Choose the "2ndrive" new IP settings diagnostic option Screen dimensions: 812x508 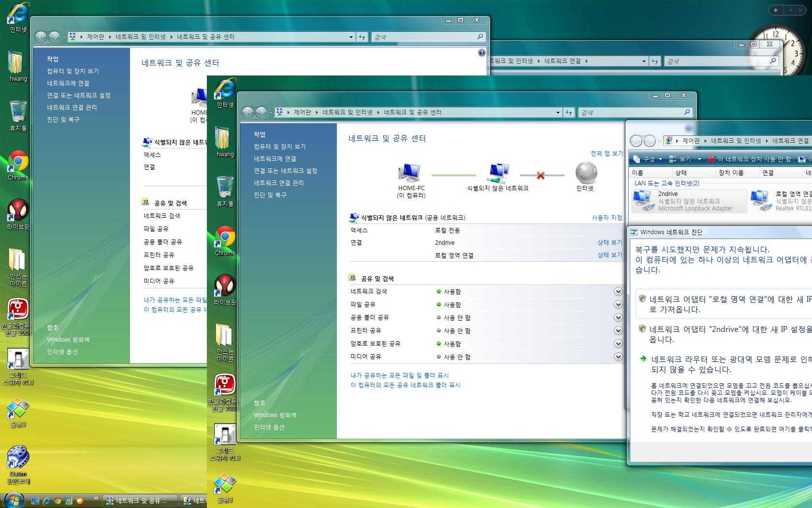click(x=724, y=334)
